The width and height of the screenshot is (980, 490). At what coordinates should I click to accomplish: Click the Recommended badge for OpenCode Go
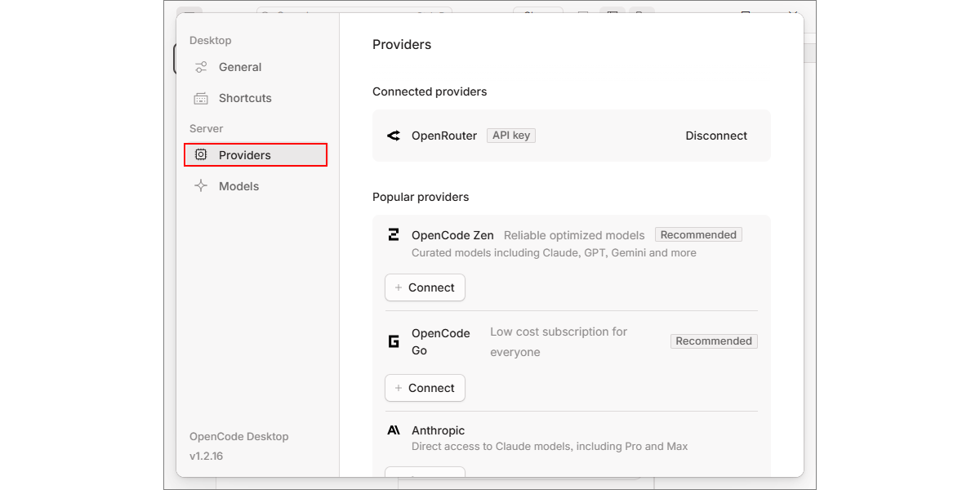[x=714, y=341]
